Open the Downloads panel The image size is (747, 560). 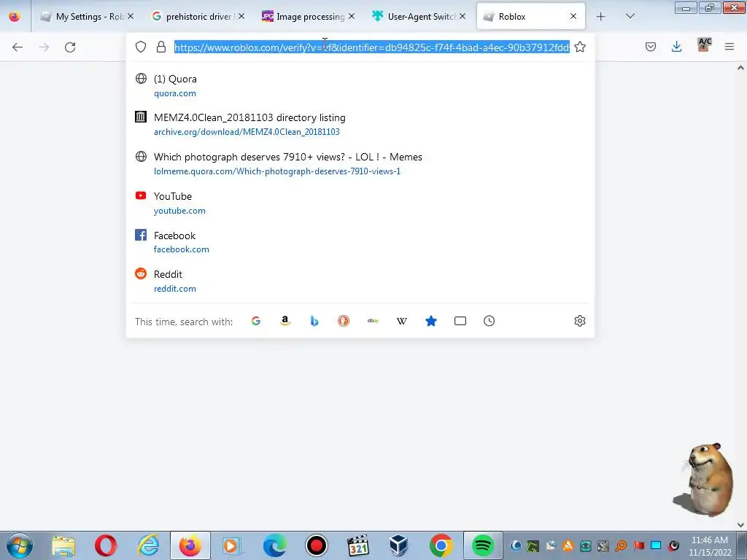pyautogui.click(x=676, y=47)
